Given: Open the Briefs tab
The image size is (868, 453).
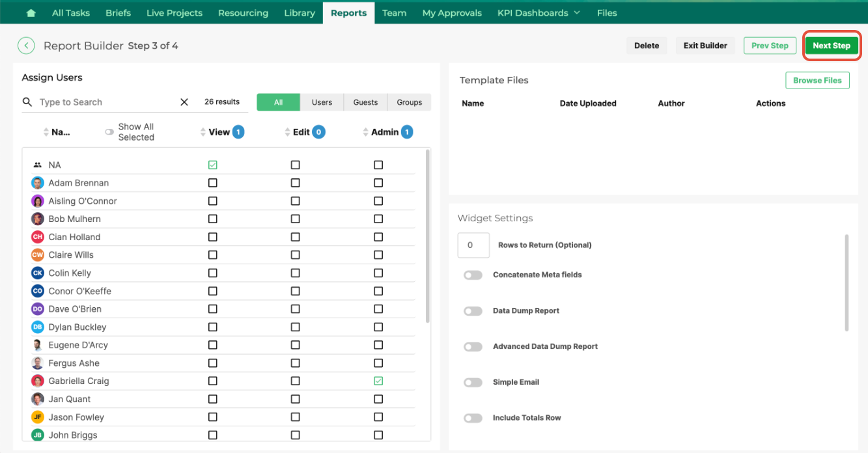Looking at the screenshot, I should click(118, 13).
